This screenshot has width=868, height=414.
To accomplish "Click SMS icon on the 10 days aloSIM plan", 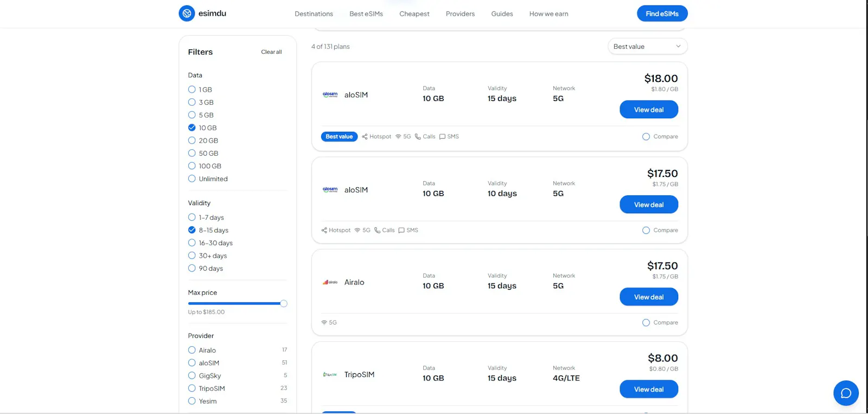I will point(401,230).
